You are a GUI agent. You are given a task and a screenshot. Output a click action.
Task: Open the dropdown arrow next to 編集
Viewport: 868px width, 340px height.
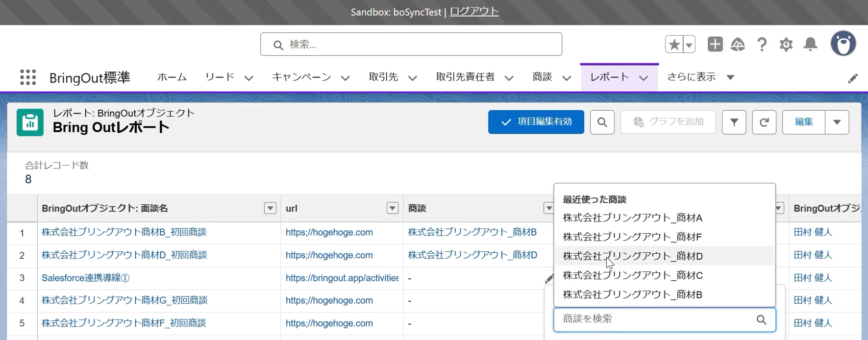pyautogui.click(x=837, y=122)
